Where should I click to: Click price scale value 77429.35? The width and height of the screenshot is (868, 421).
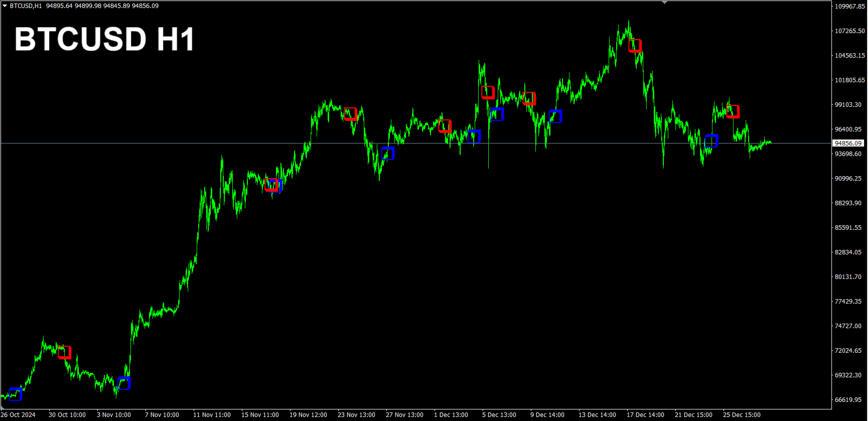tap(848, 302)
